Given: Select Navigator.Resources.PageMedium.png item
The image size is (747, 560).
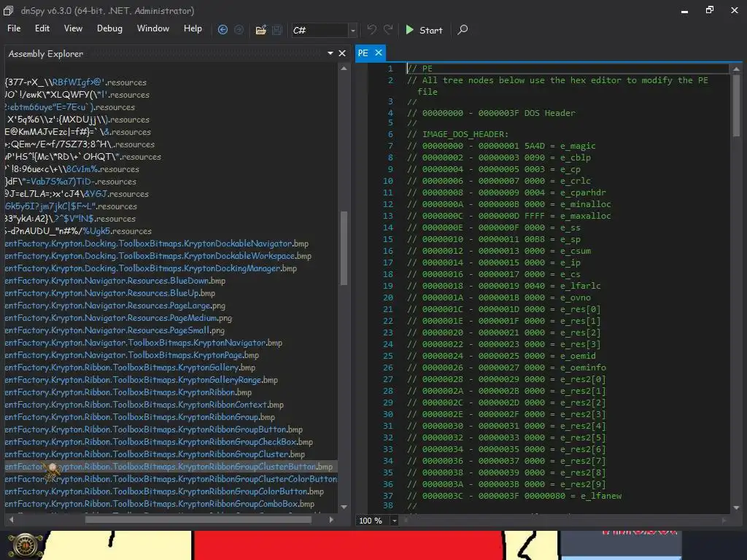Looking at the screenshot, I should point(118,318).
